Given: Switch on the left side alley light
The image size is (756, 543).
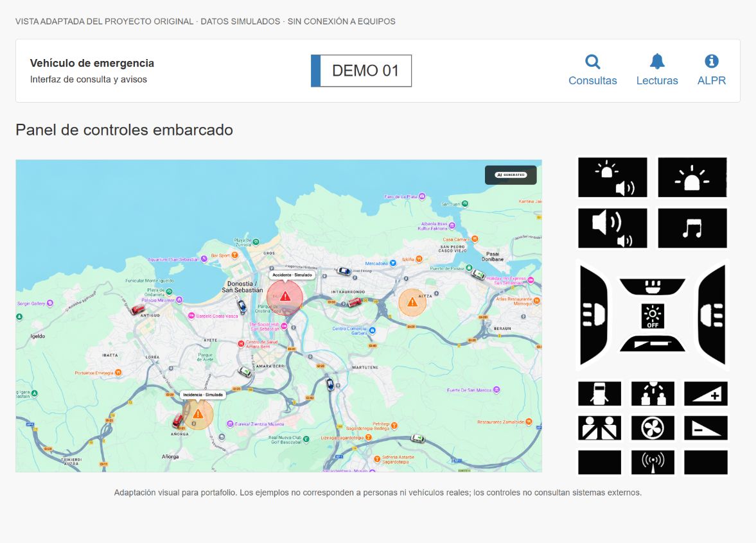Looking at the screenshot, I should [593, 315].
